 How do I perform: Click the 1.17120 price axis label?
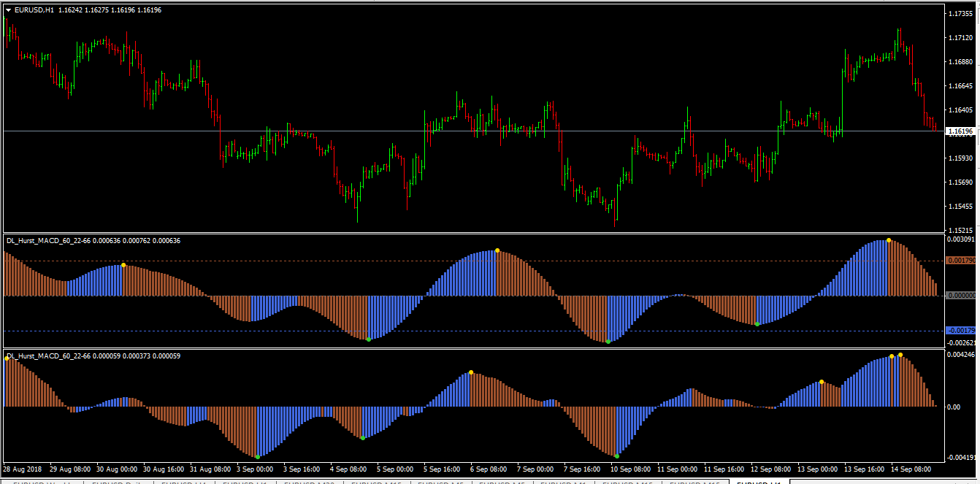click(961, 38)
